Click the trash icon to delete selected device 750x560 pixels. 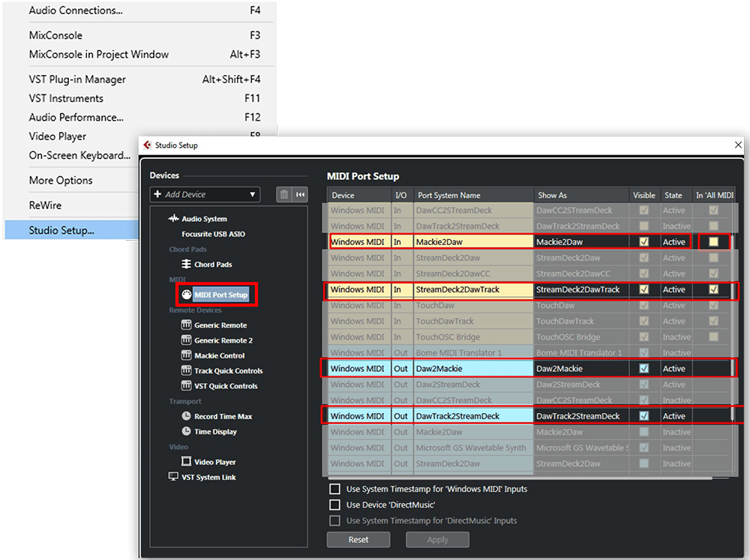click(286, 194)
